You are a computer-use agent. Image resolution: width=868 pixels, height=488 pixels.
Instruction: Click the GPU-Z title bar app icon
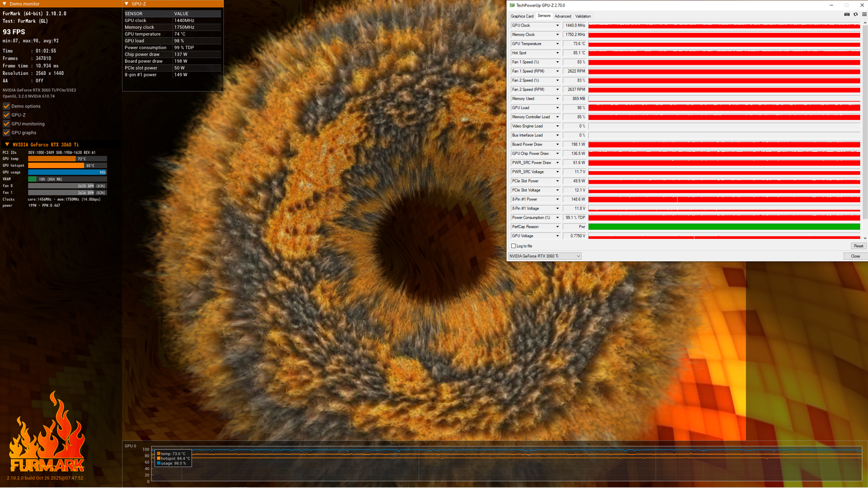512,5
